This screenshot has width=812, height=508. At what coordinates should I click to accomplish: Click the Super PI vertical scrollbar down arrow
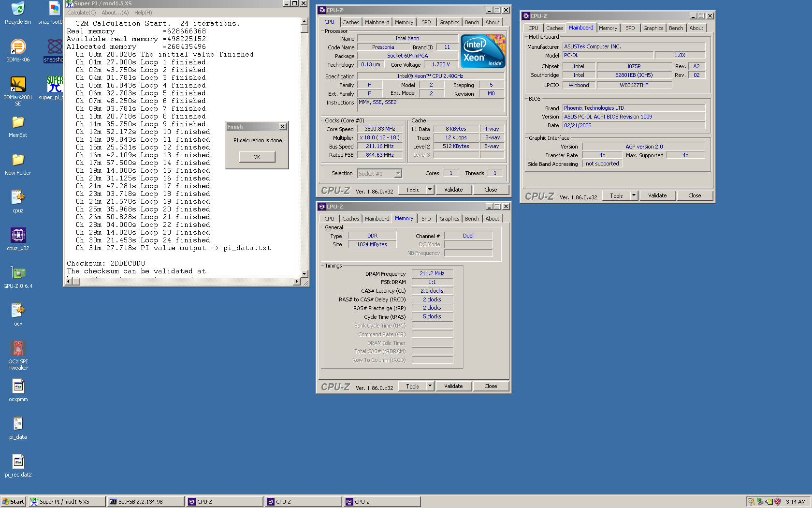[304, 274]
